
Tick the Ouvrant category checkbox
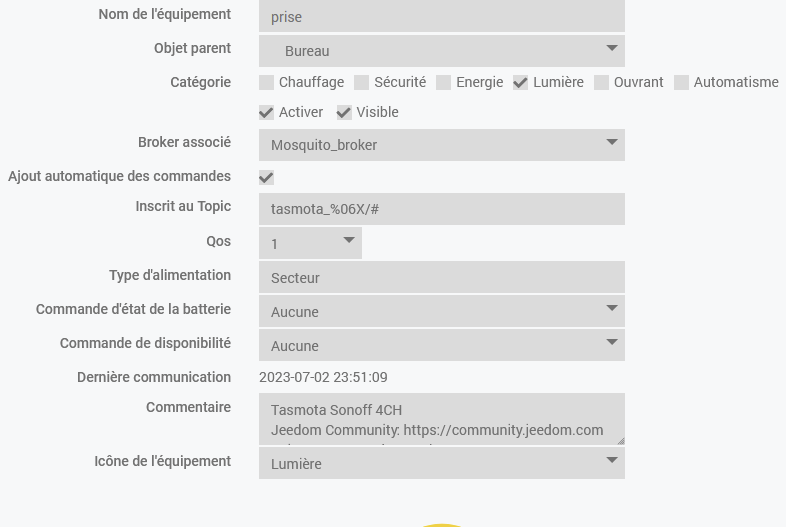602,83
